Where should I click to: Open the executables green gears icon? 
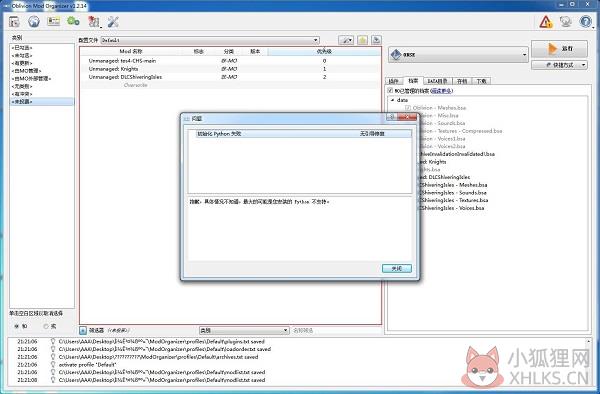pyautogui.click(x=73, y=21)
